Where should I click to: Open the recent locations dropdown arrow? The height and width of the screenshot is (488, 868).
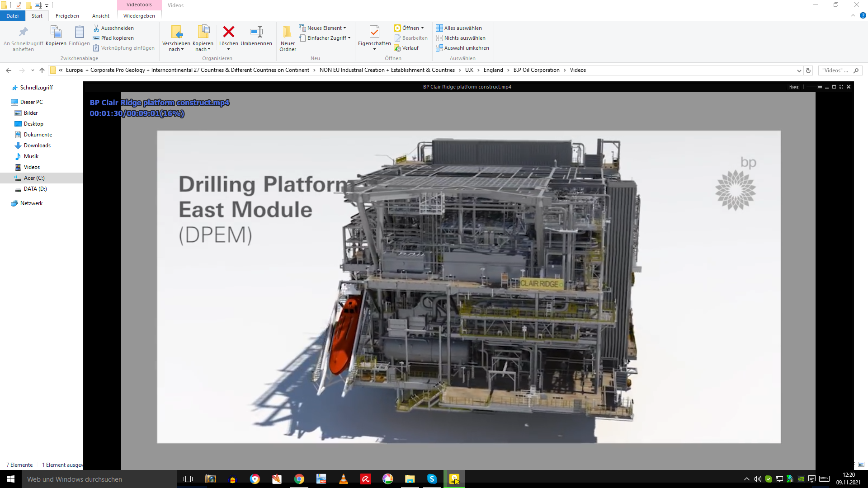pyautogui.click(x=33, y=70)
